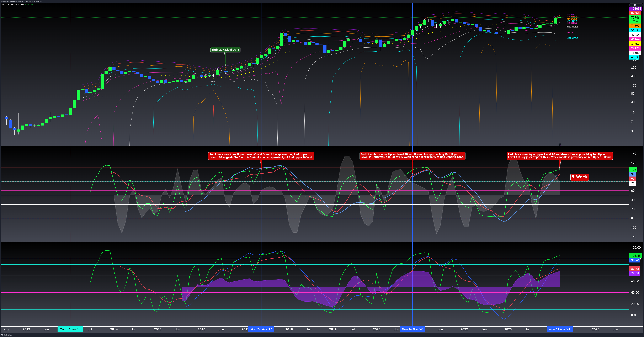Image resolution: width=644 pixels, height=337 pixels.
Task: Click the green 105.55 value tag
Action: 635,256
